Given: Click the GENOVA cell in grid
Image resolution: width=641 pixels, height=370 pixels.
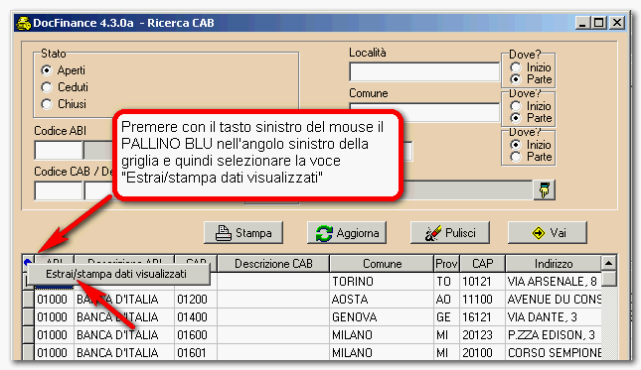Looking at the screenshot, I should (382, 317).
